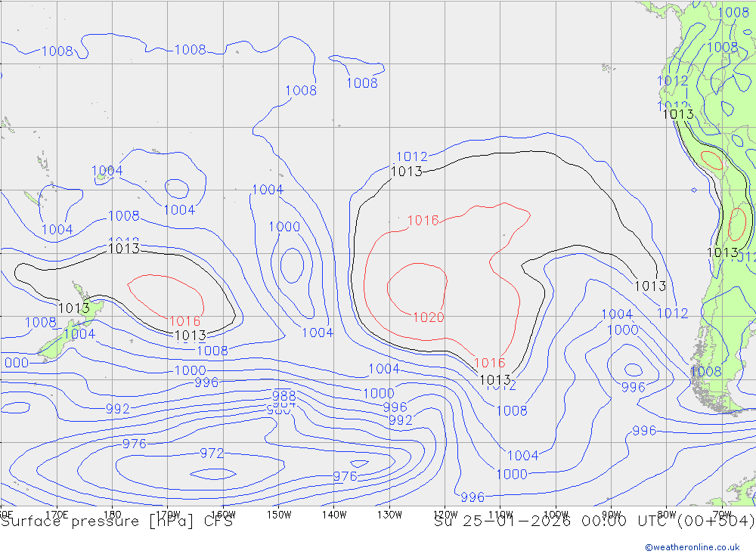
Task: Select the 972 isobar label
Action: click(x=212, y=453)
